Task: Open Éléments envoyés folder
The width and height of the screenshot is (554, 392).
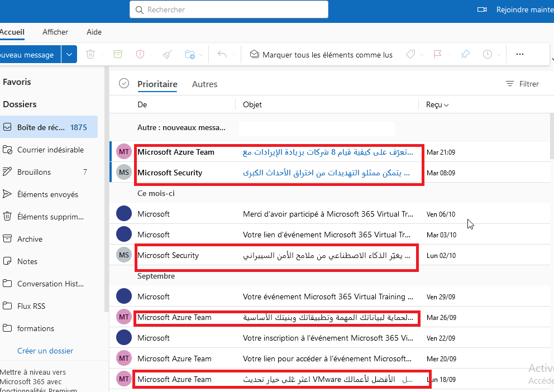Action: point(49,194)
